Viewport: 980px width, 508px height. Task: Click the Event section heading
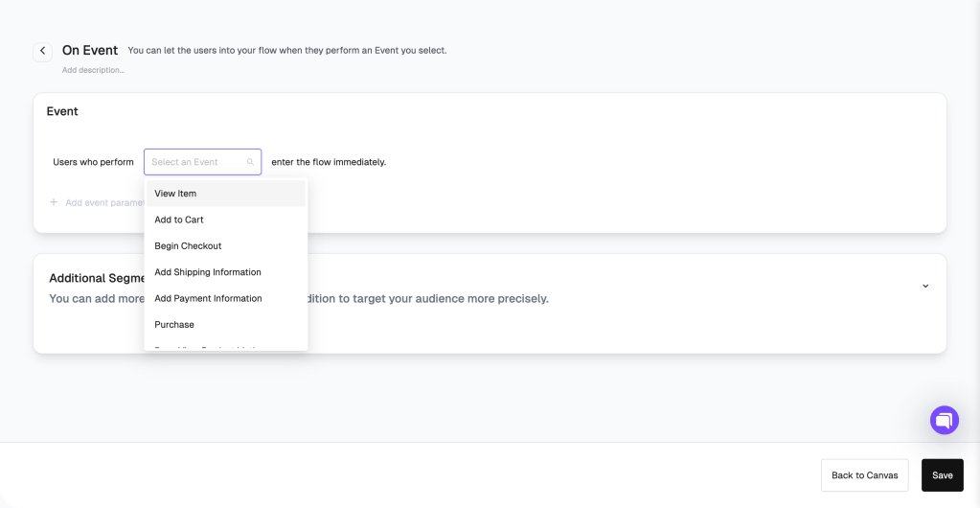click(62, 111)
